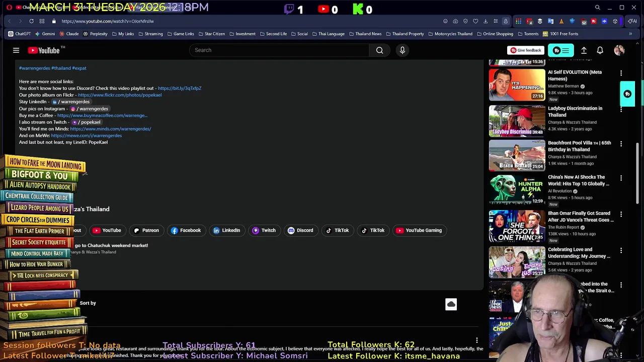Click the Facebook channel link chip
The image size is (644, 362).
[186, 230]
